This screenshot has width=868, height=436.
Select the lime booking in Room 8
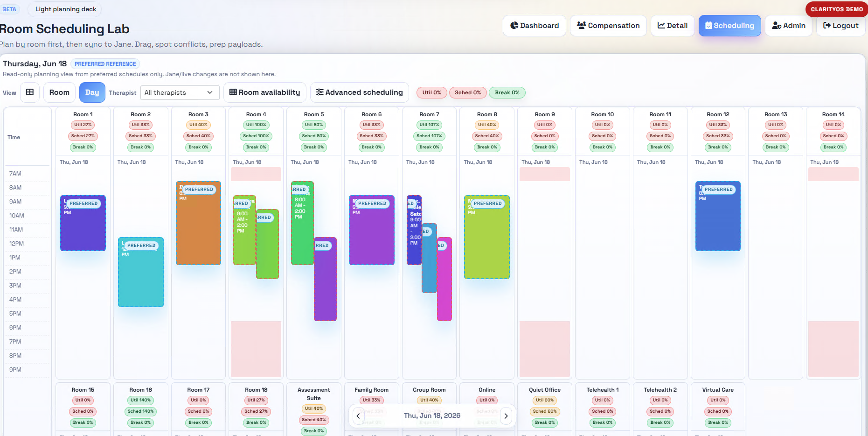point(487,237)
